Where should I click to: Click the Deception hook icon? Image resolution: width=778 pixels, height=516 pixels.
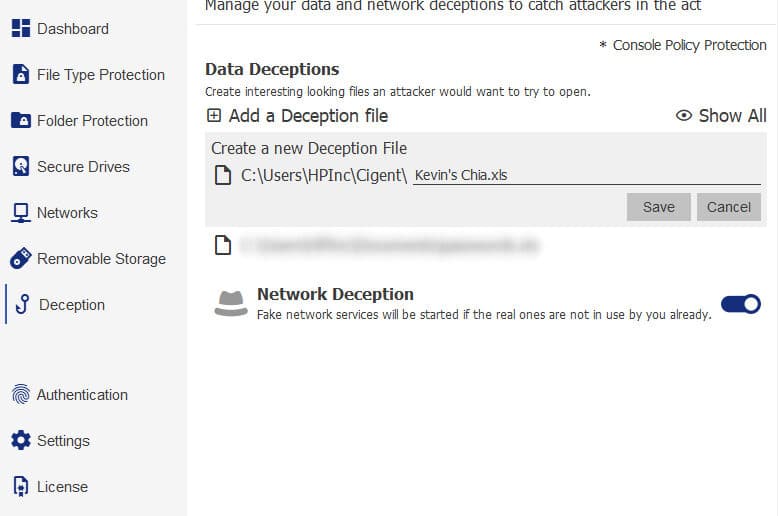pos(22,304)
